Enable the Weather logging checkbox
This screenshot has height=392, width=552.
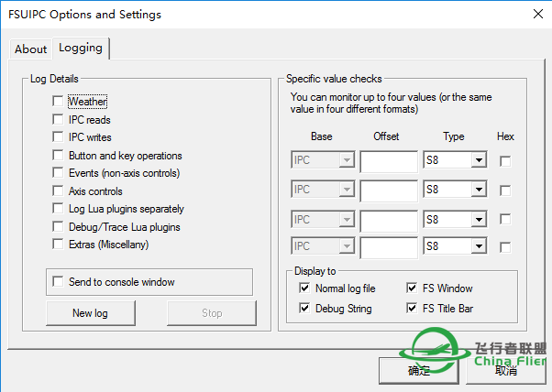point(59,102)
